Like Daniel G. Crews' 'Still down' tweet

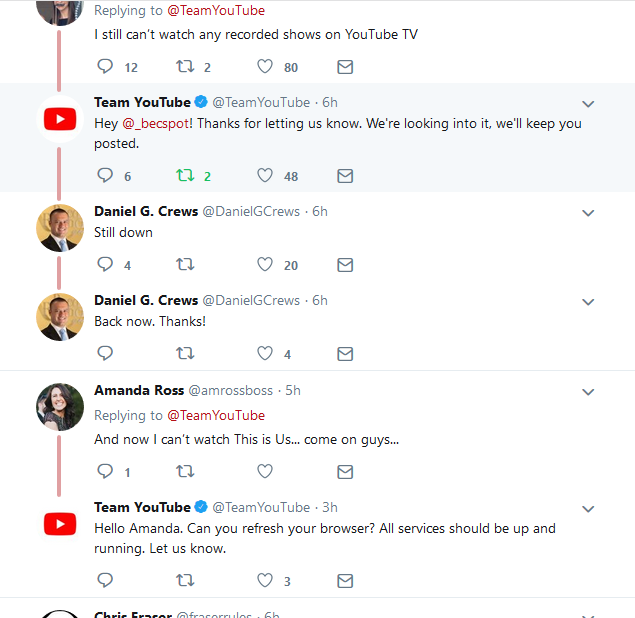tap(265, 265)
